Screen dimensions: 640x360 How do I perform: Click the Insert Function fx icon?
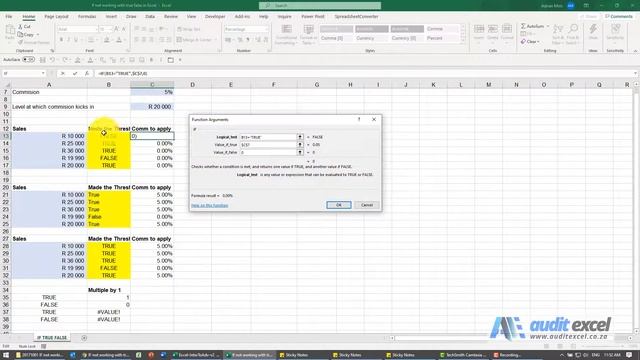(87, 73)
